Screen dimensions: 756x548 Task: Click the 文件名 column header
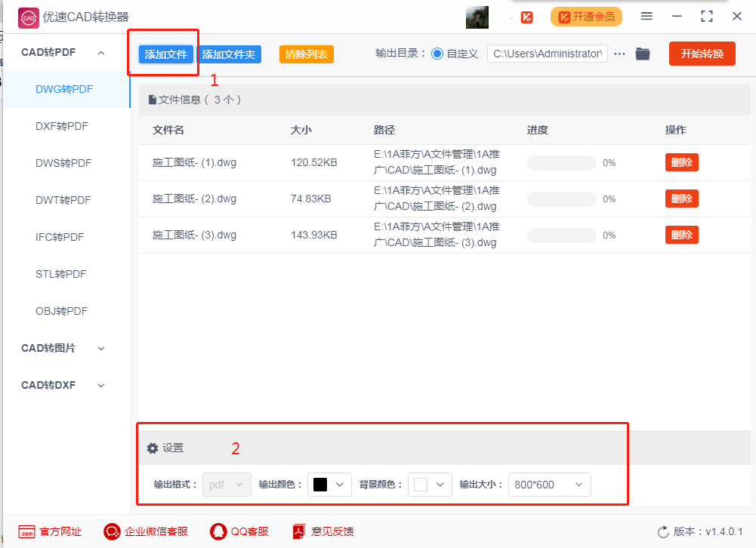click(168, 130)
